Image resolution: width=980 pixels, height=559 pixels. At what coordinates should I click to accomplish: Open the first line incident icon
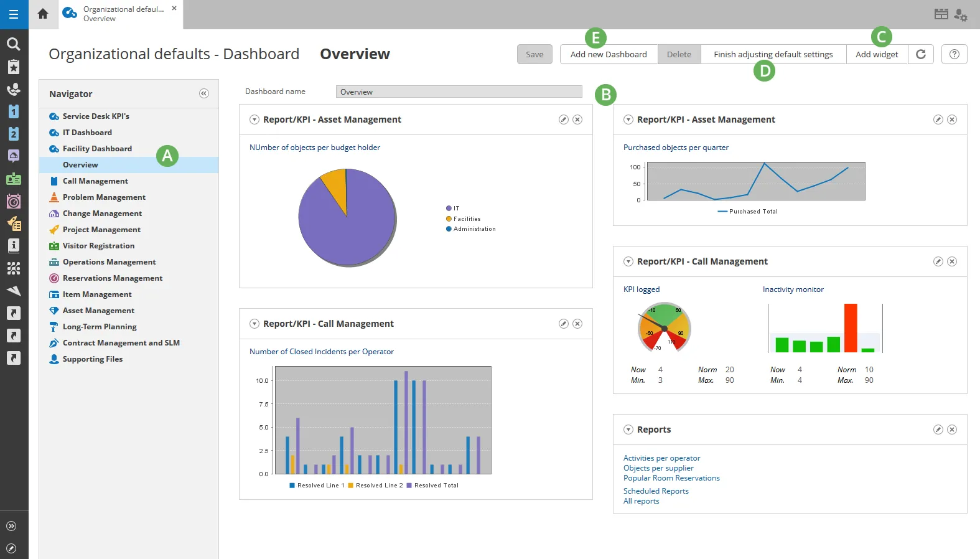click(x=14, y=111)
